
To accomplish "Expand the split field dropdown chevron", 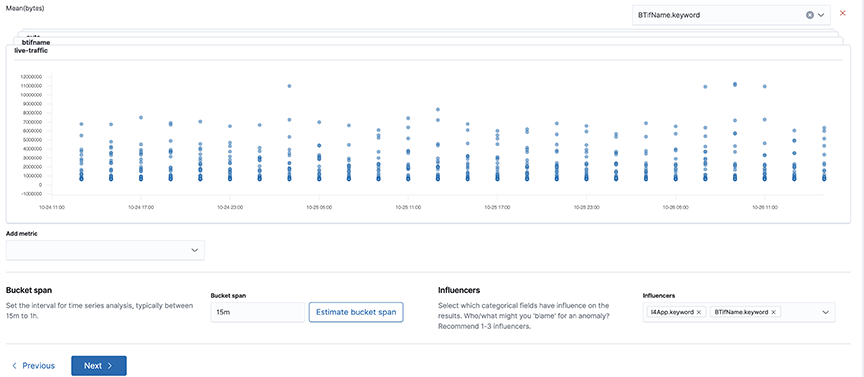I will (x=821, y=15).
